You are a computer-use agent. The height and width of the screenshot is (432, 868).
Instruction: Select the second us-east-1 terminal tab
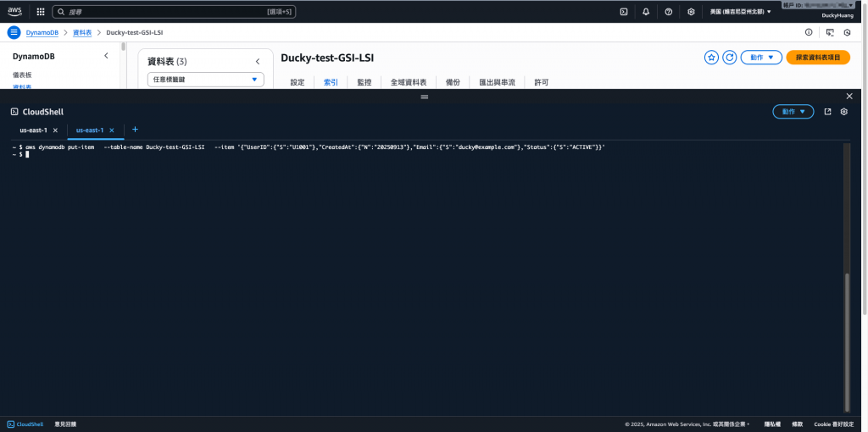[x=90, y=130]
